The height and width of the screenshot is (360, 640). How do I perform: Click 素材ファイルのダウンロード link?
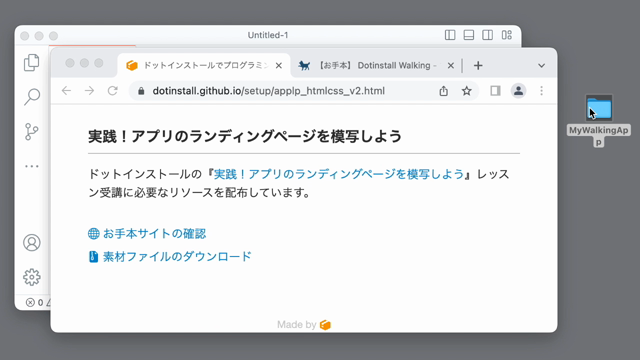coord(177,256)
